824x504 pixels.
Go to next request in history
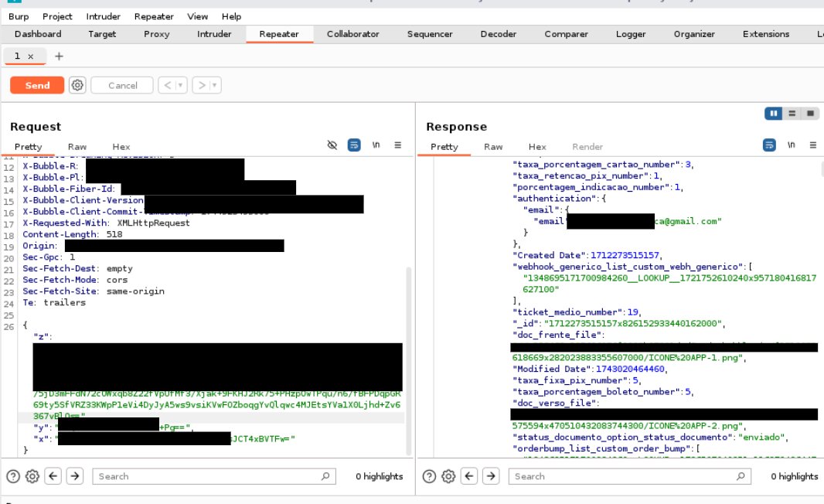point(201,85)
